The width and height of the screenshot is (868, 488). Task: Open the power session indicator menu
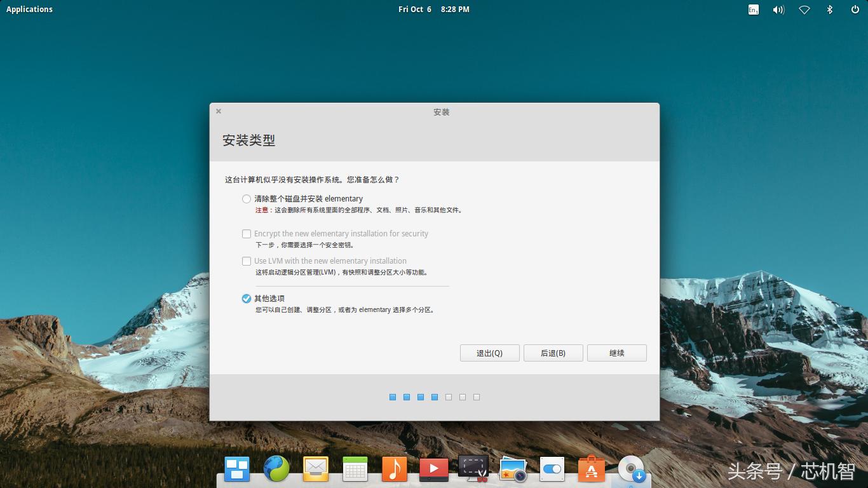(855, 10)
